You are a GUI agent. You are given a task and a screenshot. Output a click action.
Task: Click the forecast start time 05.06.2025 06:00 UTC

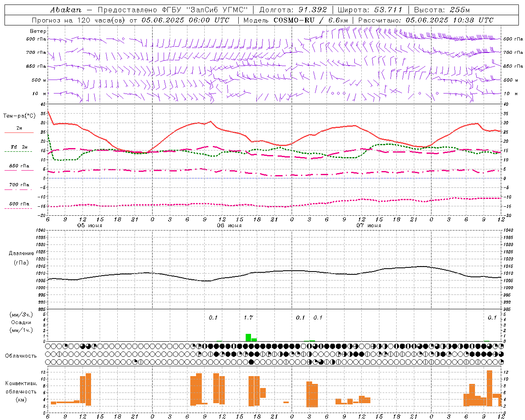click(186, 20)
